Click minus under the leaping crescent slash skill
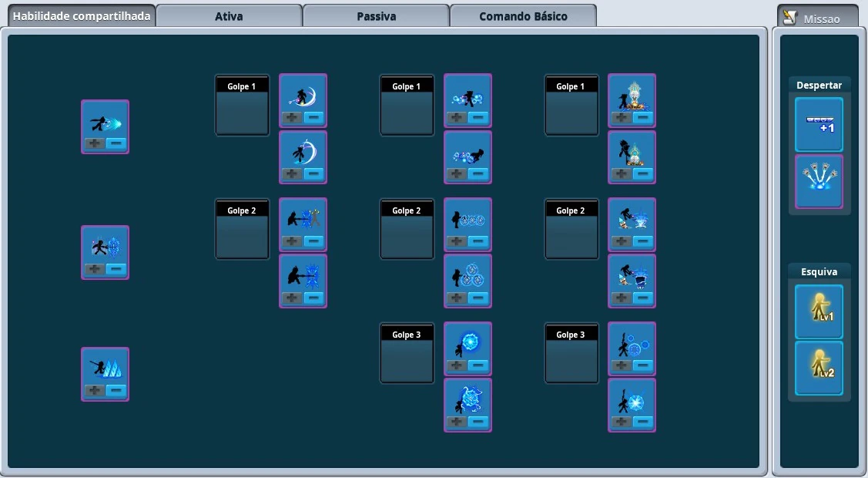Viewport: 868px width, 478px height. click(313, 173)
